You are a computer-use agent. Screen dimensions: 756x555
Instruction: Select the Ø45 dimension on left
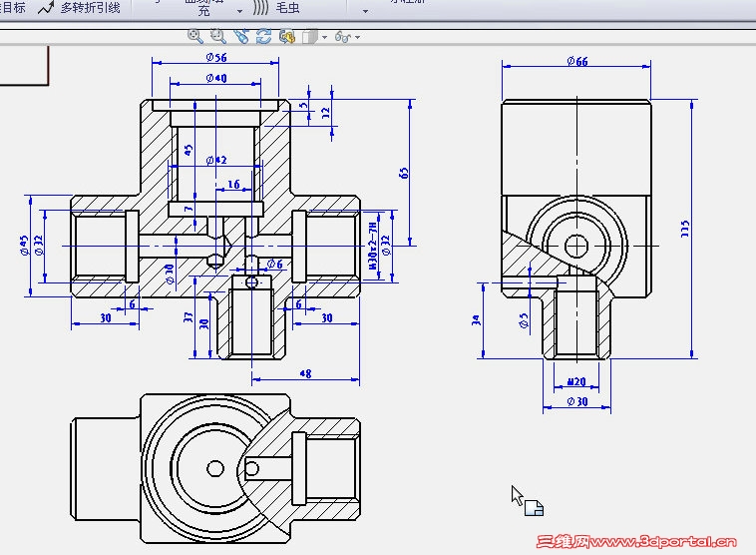coord(24,246)
